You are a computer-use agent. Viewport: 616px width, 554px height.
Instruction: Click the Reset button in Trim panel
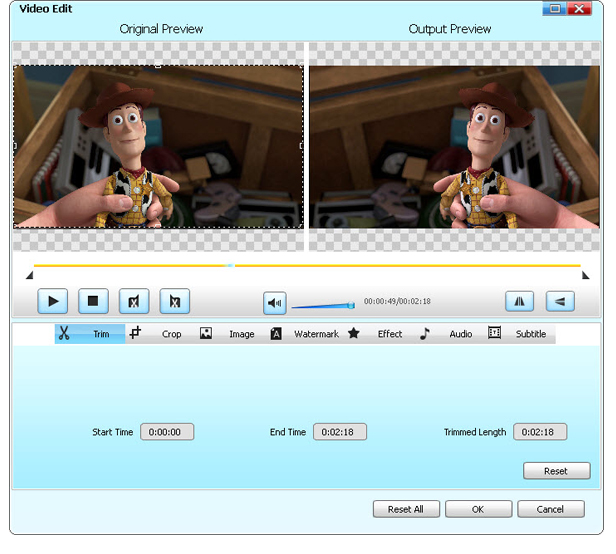(x=557, y=471)
